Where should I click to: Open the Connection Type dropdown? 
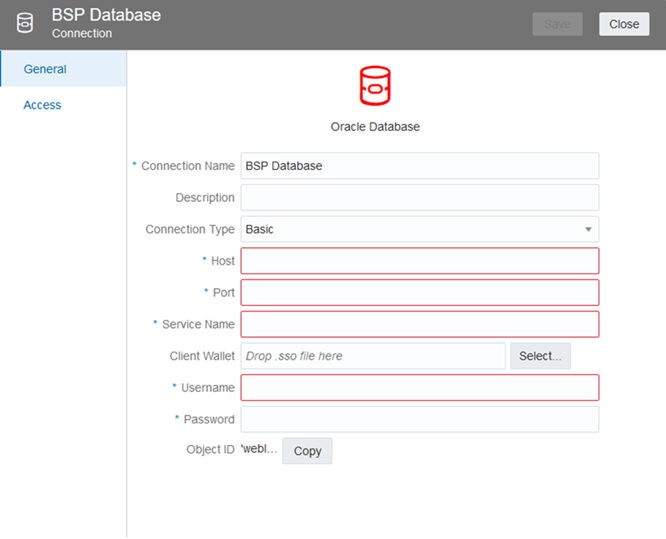(420, 229)
